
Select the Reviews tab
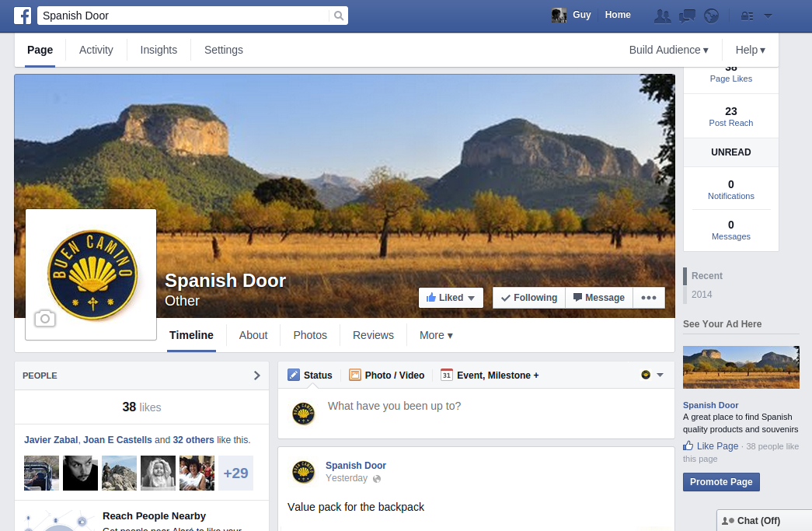[x=374, y=335]
